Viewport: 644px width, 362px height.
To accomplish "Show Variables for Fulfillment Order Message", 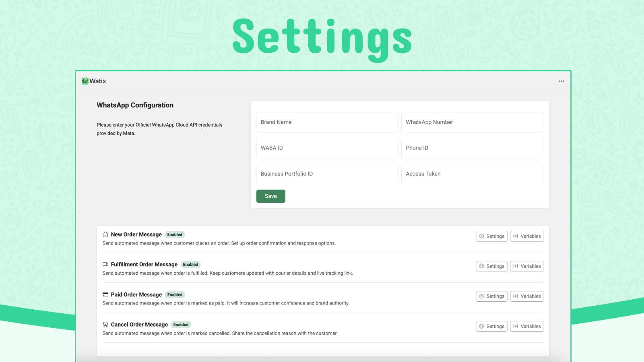I will tap(527, 266).
